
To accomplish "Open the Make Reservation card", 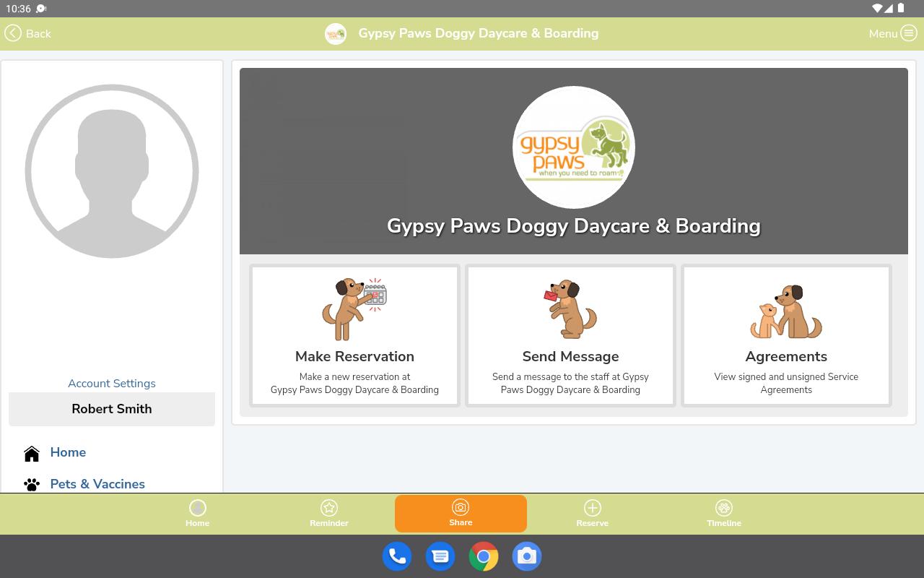I will pos(354,335).
